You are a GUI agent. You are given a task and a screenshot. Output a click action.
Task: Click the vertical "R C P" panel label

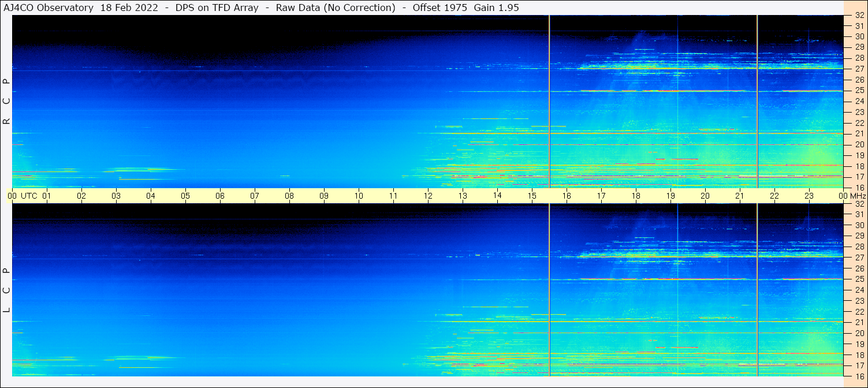click(x=7, y=102)
